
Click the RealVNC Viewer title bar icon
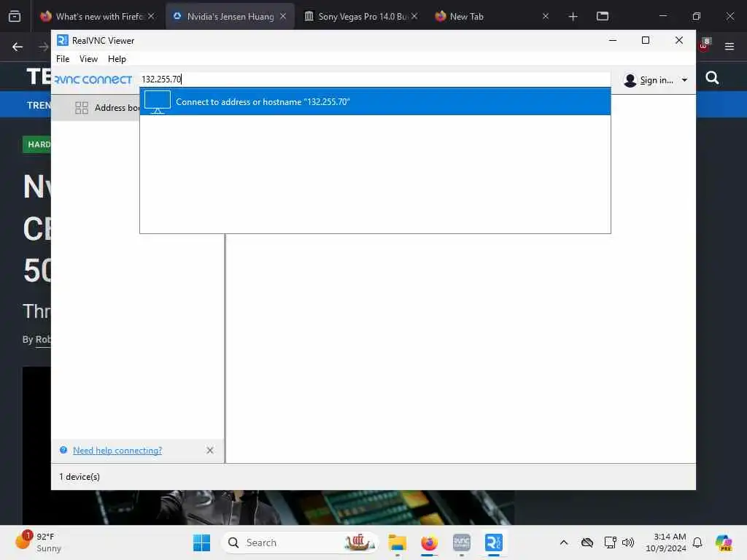click(63, 41)
